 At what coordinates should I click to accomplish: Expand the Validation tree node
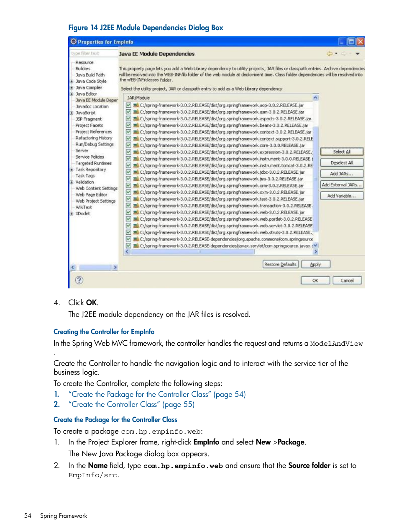point(72,182)
